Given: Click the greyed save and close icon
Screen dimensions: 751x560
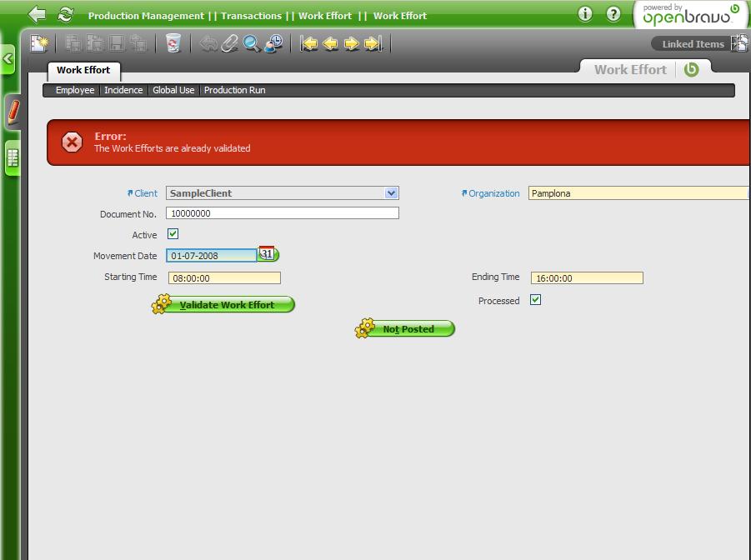Looking at the screenshot, I should tap(138, 43).
